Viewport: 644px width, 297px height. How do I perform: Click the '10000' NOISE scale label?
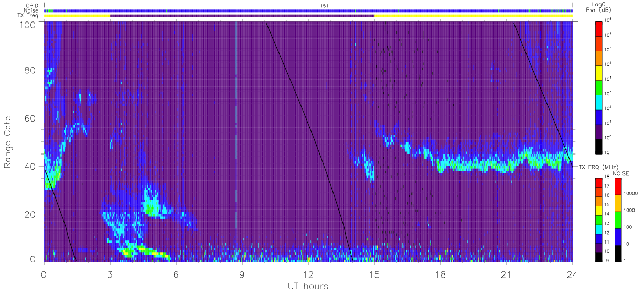tap(630, 193)
